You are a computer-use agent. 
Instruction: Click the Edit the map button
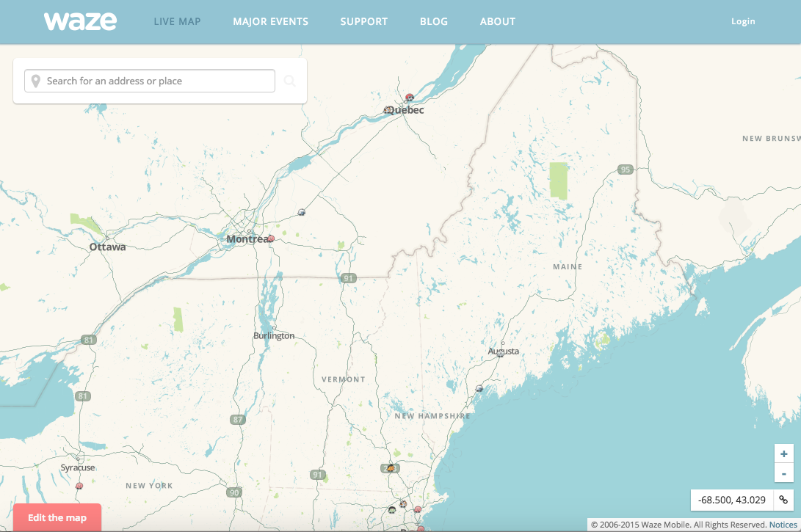(x=57, y=517)
